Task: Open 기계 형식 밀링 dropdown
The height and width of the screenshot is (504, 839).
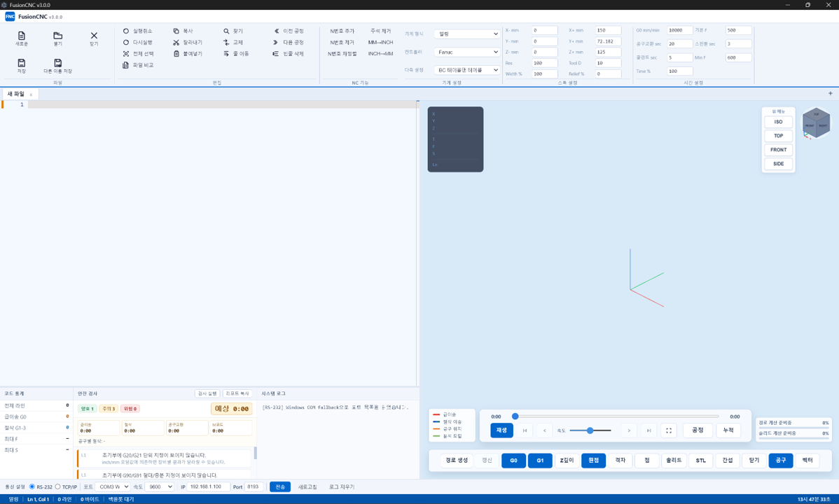Action: 466,34
